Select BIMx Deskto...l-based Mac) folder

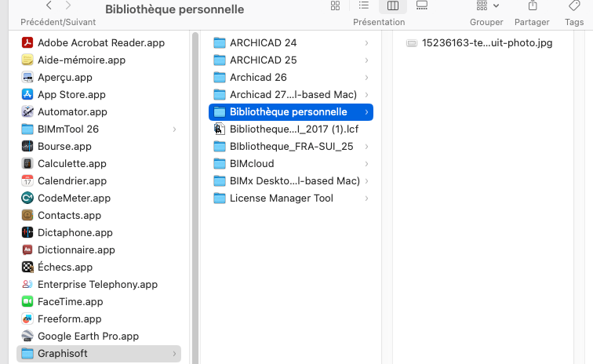pyautogui.click(x=295, y=181)
